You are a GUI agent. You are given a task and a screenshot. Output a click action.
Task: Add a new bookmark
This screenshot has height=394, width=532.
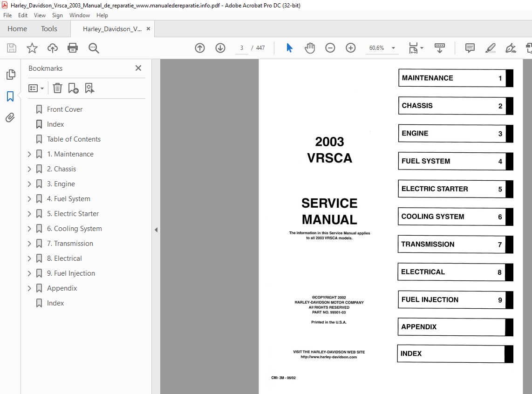(73, 88)
